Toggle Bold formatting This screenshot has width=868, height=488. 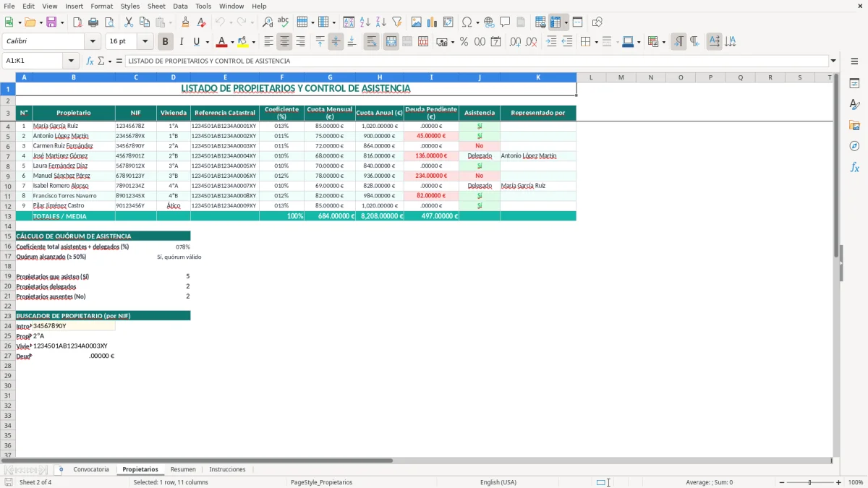(166, 42)
